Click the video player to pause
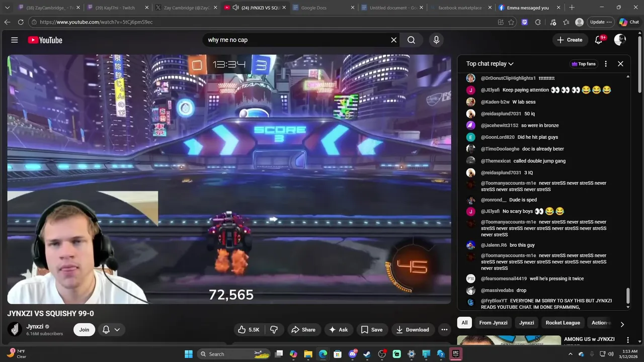 [229, 179]
